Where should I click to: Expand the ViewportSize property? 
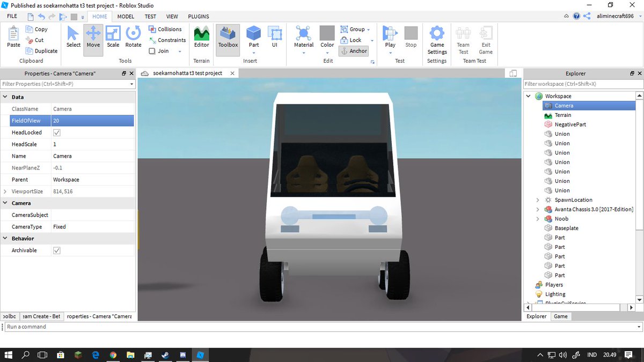coord(5,191)
